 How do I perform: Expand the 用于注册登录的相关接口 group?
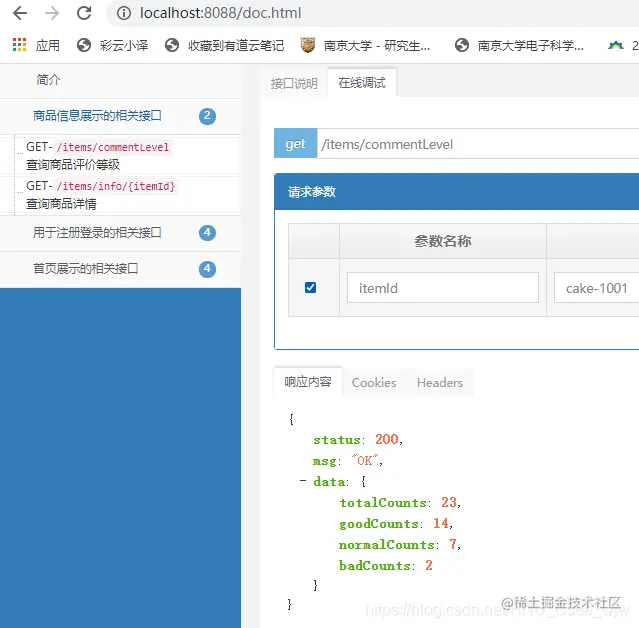[97, 232]
